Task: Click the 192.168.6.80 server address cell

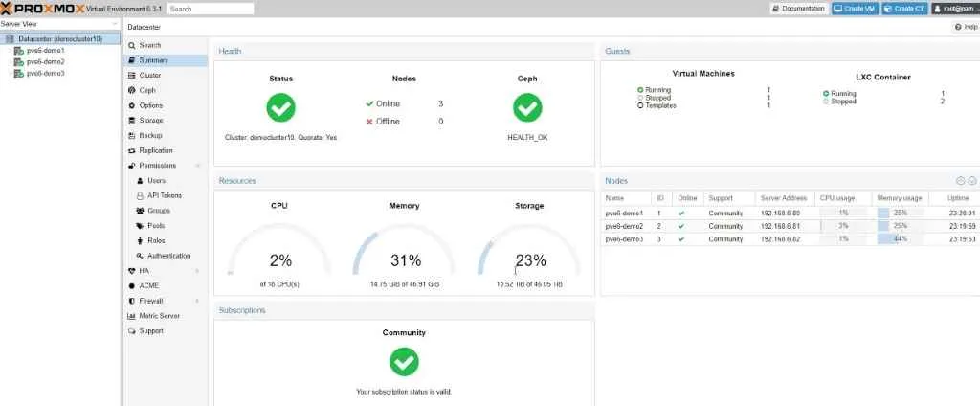Action: 780,213
